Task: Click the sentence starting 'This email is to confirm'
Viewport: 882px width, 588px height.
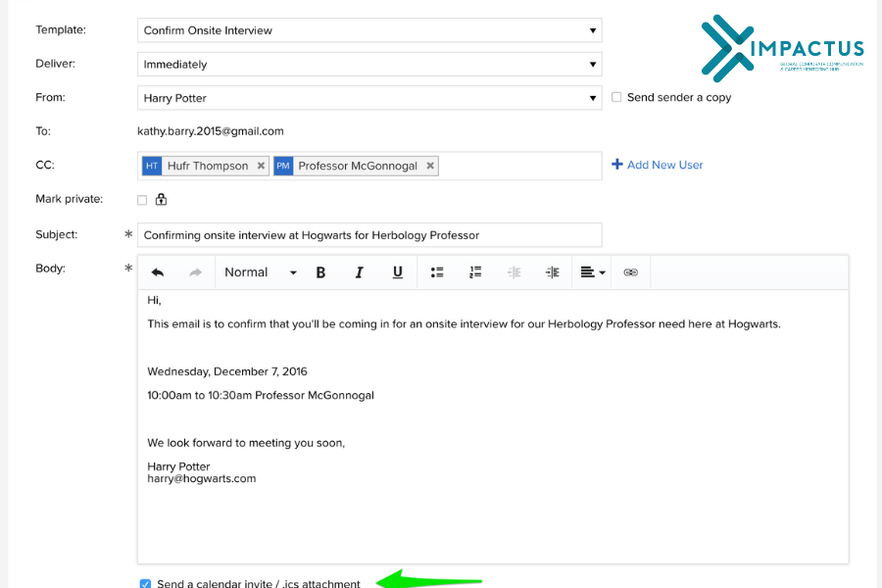Action: pos(465,324)
